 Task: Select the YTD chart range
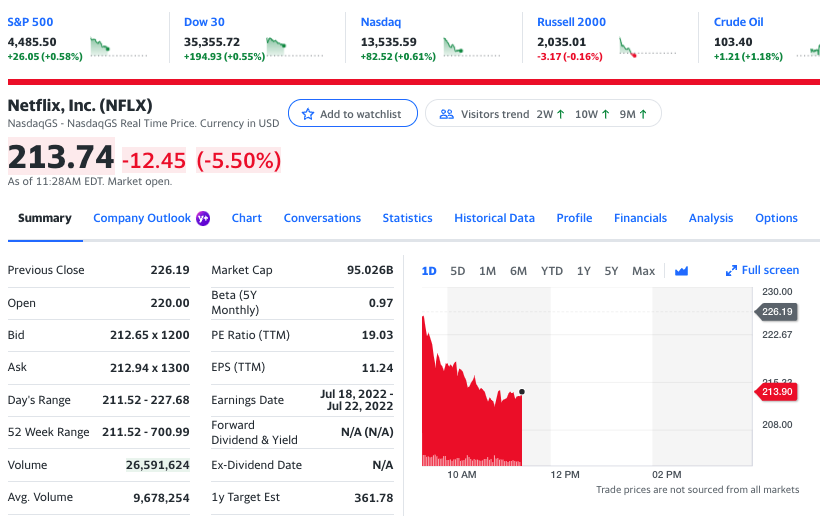pos(552,271)
